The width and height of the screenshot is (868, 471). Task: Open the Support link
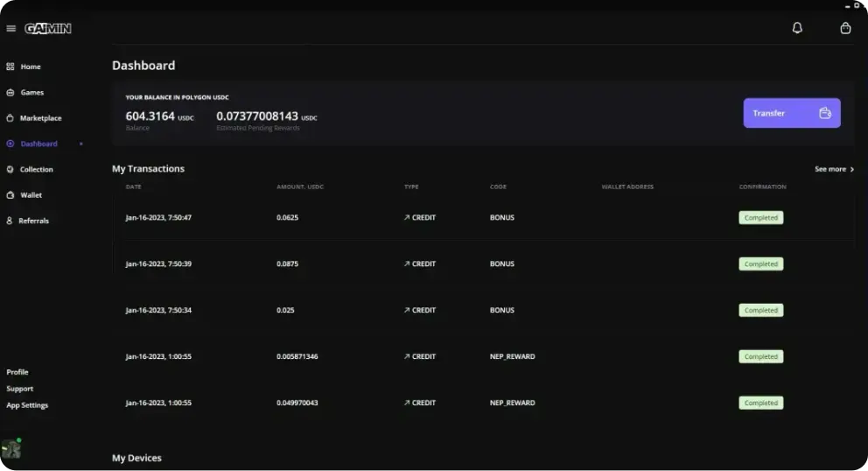click(20, 389)
